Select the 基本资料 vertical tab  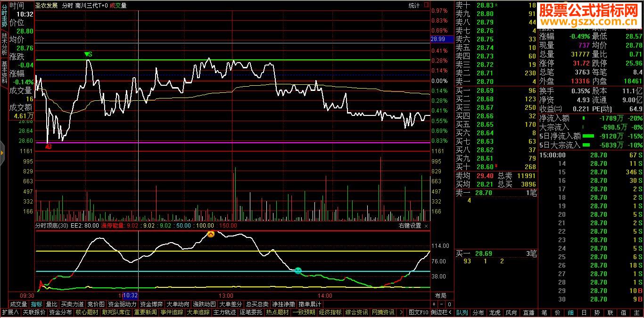click(x=4, y=72)
